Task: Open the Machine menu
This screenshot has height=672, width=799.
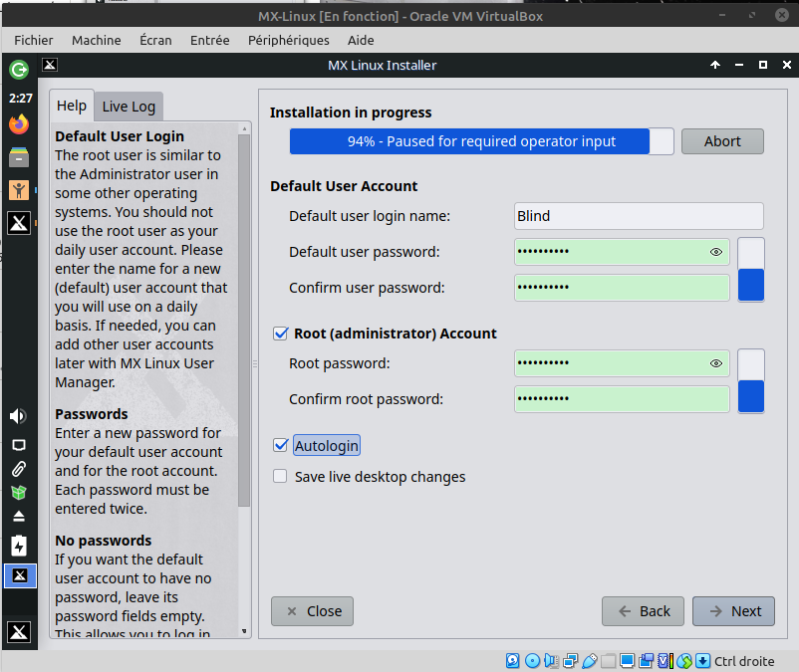Action: [96, 40]
